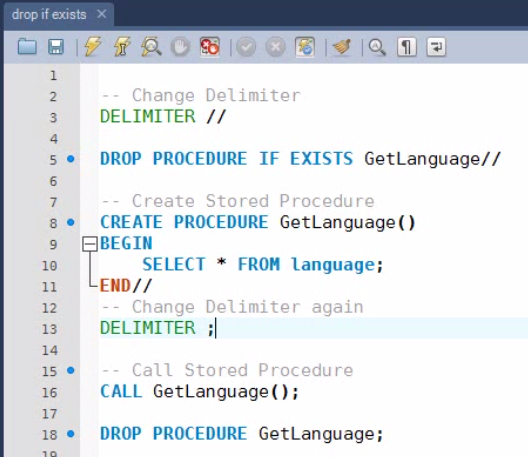The image size is (528, 457).
Task: Open find panel with the magnifier icon
Action: tap(377, 47)
